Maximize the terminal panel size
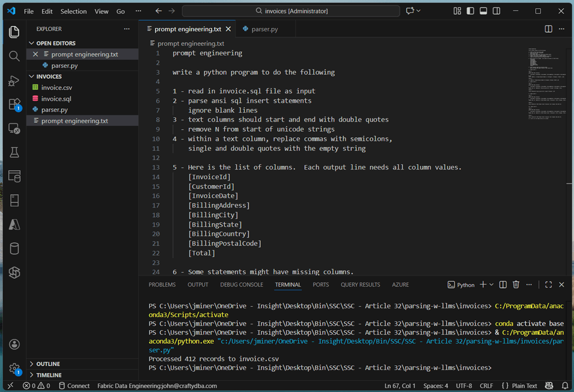This screenshot has height=392, width=574. coord(548,285)
